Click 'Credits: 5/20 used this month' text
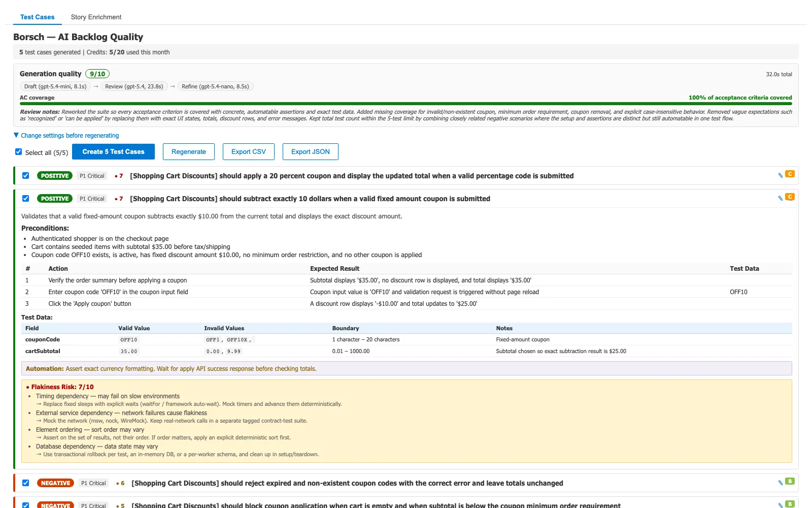This screenshot has height=508, width=812. 128,52
